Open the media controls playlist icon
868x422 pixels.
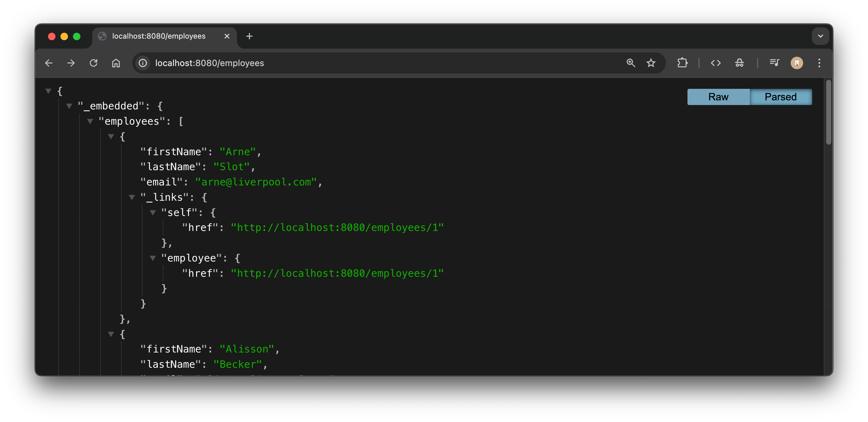coord(774,63)
